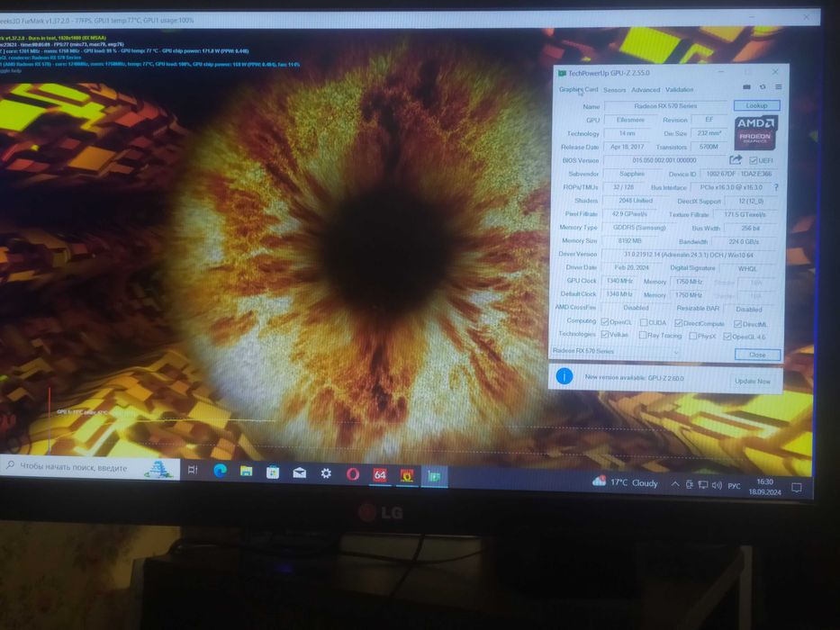The height and width of the screenshot is (630, 840).
Task: Click the Pixel Fillrate 42.9 GPixel/s value
Action: (x=629, y=214)
